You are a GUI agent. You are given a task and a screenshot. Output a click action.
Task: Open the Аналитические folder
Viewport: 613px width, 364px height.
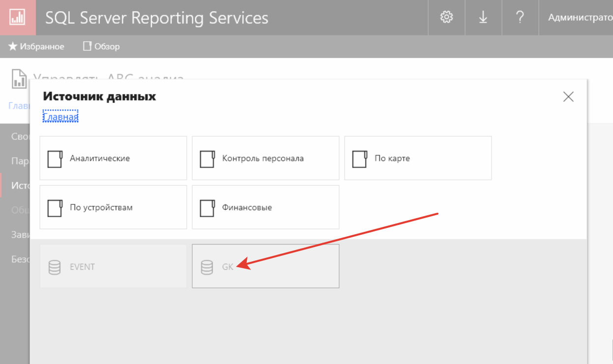coord(113,158)
